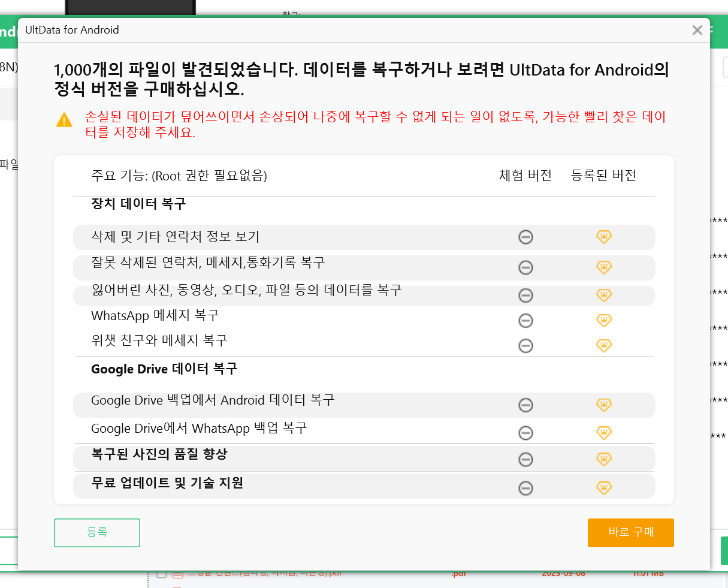
Task: Click the 체험 버전 column header
Action: pyautogui.click(x=525, y=176)
